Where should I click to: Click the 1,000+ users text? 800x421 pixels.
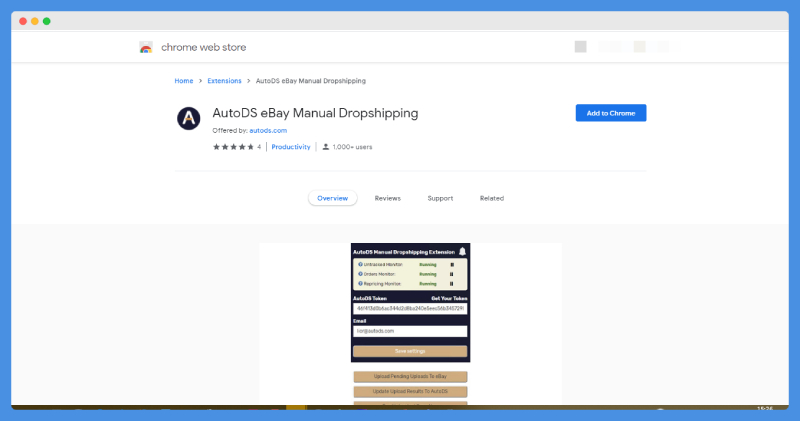352,147
